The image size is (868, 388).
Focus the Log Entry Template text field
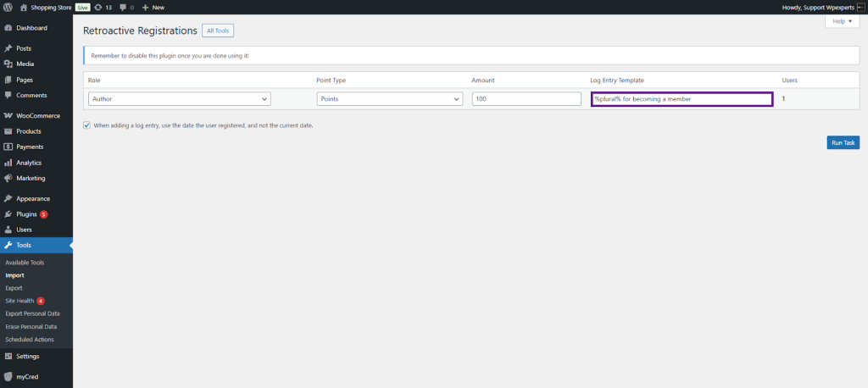point(682,99)
